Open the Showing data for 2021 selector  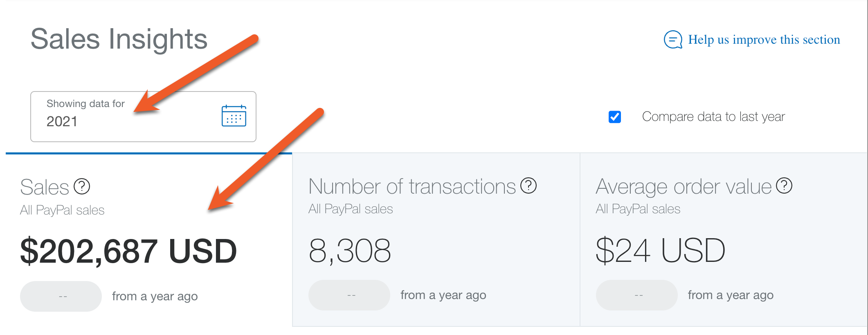(x=143, y=116)
